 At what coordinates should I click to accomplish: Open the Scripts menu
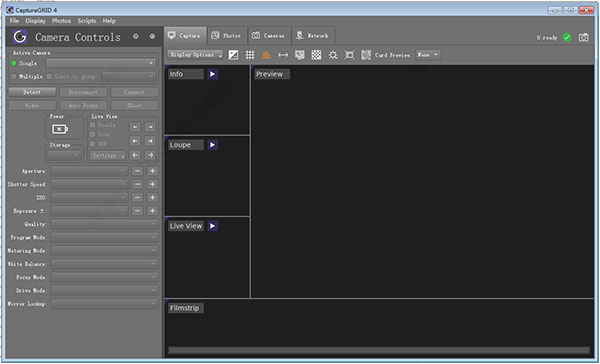coord(87,21)
